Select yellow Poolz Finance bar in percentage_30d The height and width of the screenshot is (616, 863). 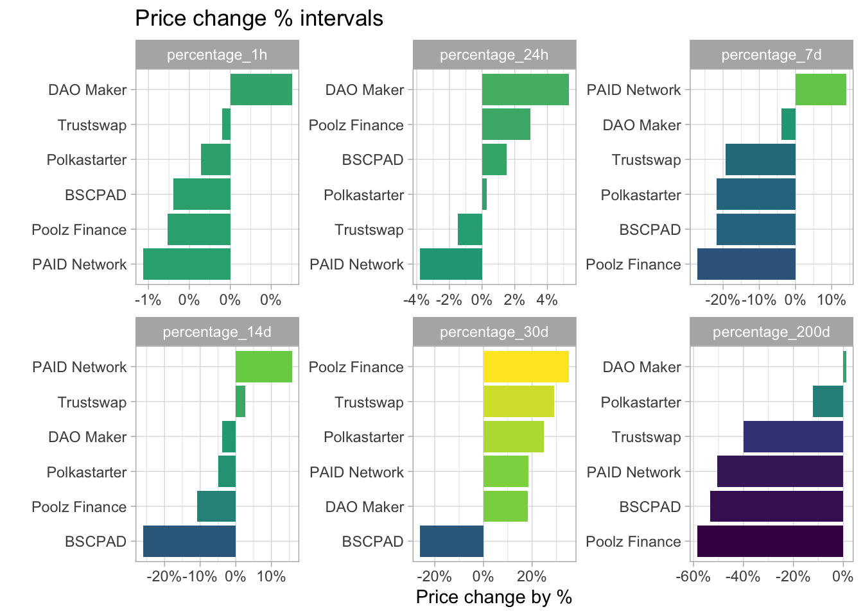point(526,367)
